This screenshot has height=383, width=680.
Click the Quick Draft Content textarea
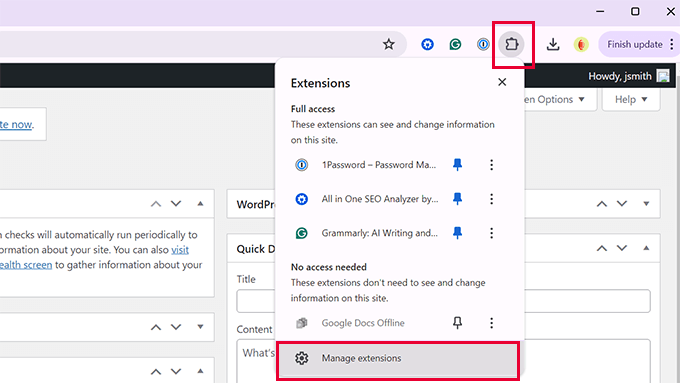pyautogui.click(x=443, y=361)
